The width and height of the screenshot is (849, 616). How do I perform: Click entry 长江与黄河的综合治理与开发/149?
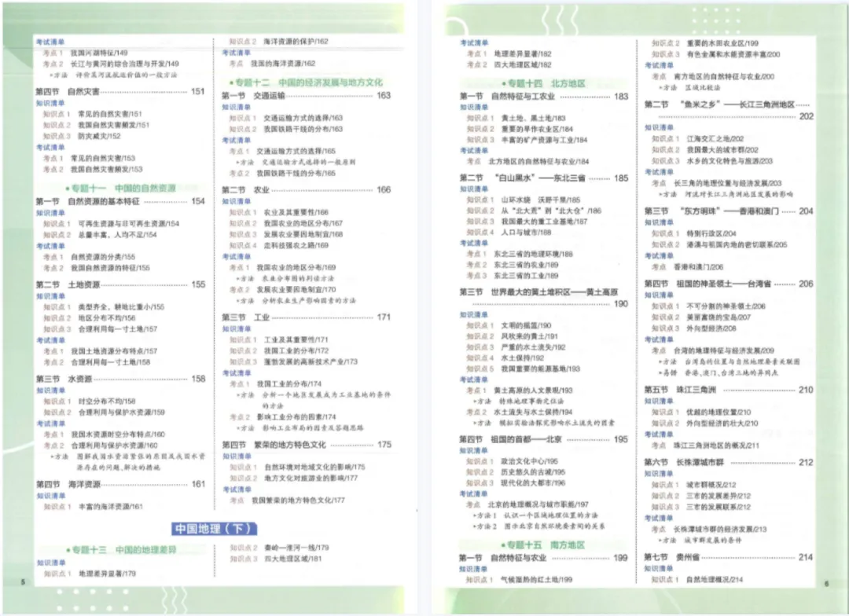pyautogui.click(x=124, y=64)
